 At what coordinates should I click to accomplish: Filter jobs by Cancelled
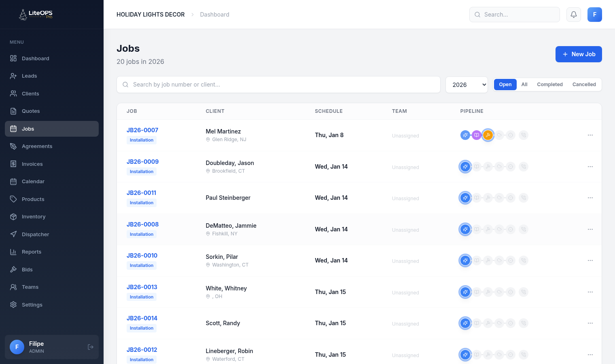coord(584,85)
